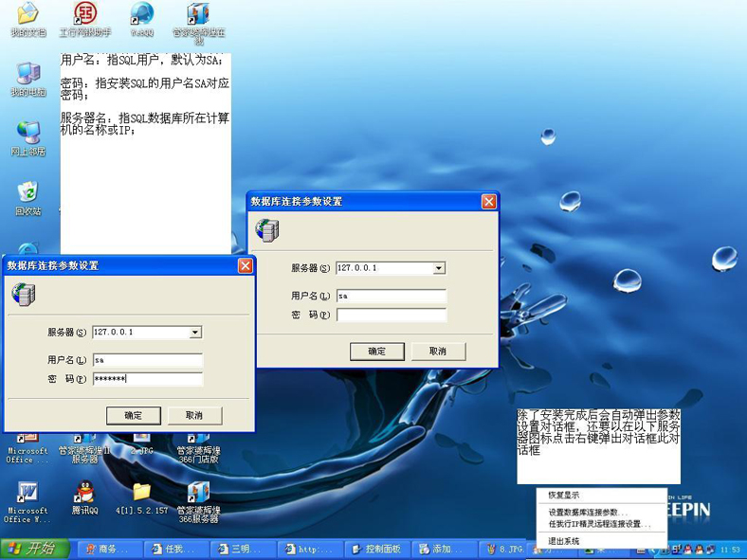Choose 任我行IP精灵远程连接设置... menu entry

coord(601,524)
